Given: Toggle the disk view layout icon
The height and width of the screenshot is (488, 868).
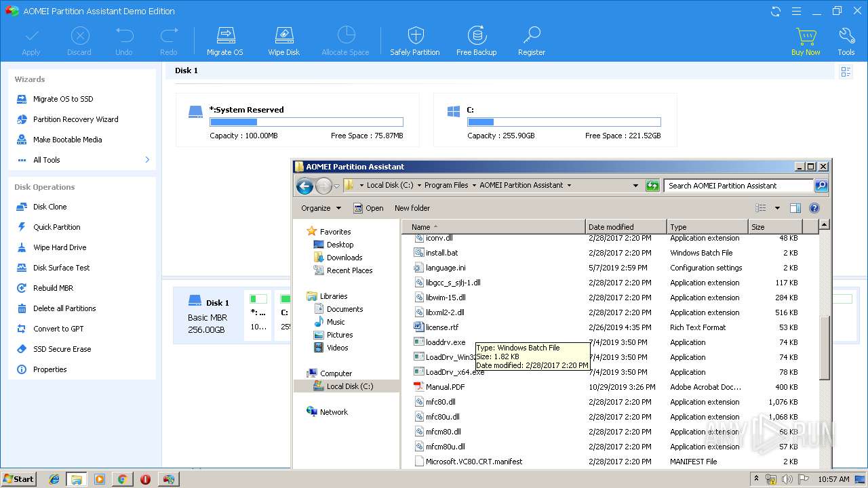Looking at the screenshot, I should point(846,71).
